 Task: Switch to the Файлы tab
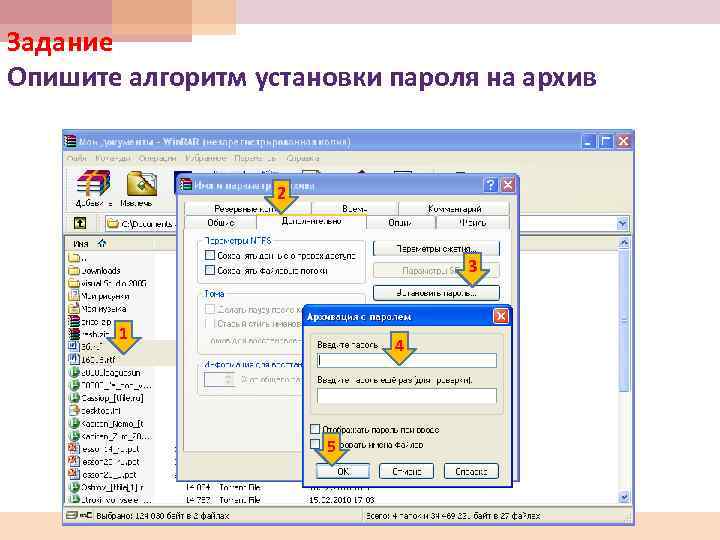(x=472, y=223)
